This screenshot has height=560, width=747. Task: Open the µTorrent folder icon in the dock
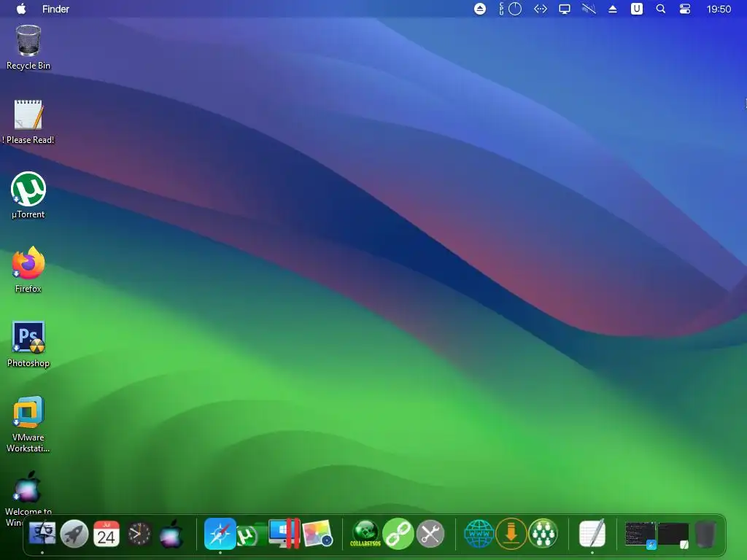(252, 534)
